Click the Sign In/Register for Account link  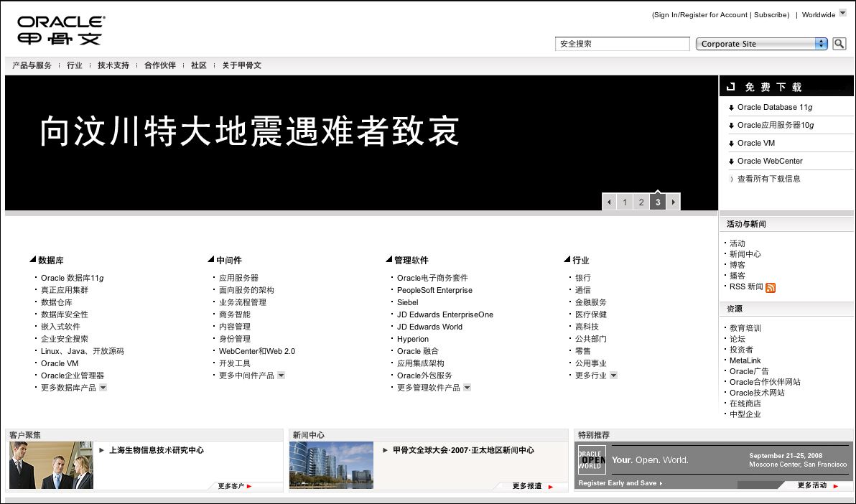click(x=701, y=15)
